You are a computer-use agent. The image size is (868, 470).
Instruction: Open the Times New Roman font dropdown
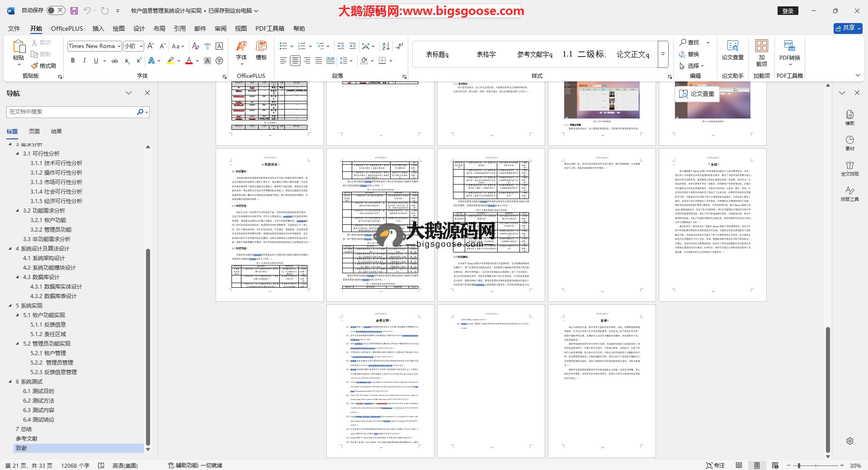(x=119, y=46)
